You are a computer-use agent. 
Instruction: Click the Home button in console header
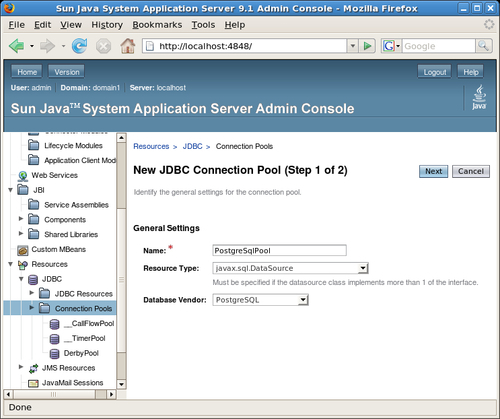tap(27, 72)
